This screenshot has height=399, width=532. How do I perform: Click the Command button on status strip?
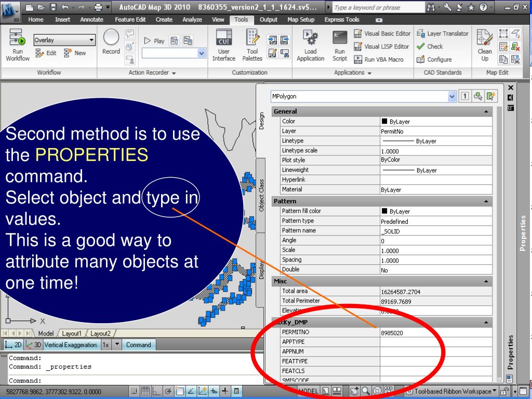pyautogui.click(x=138, y=345)
